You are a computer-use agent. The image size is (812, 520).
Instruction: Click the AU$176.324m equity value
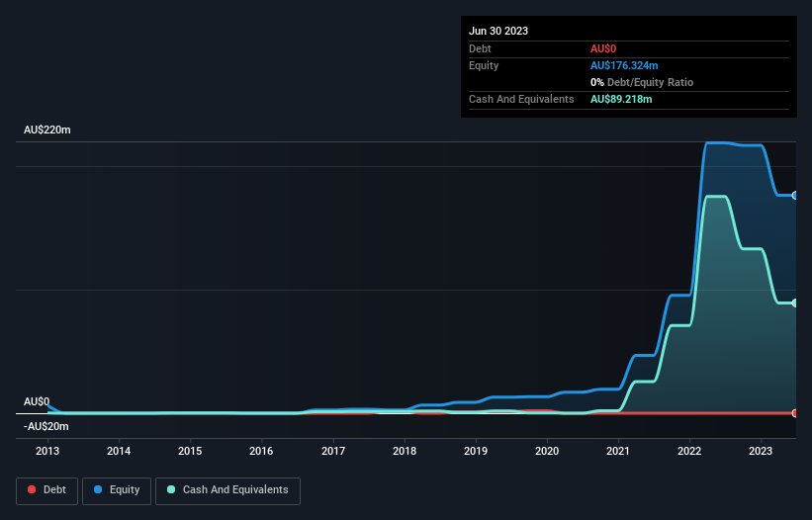pos(624,65)
